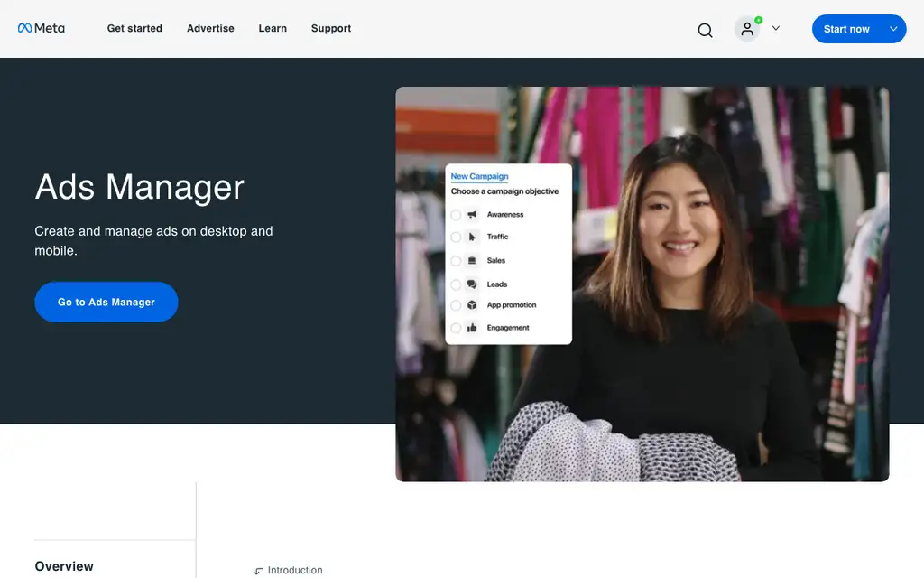
Task: Open the Start now dropdown arrow
Action: point(893,29)
